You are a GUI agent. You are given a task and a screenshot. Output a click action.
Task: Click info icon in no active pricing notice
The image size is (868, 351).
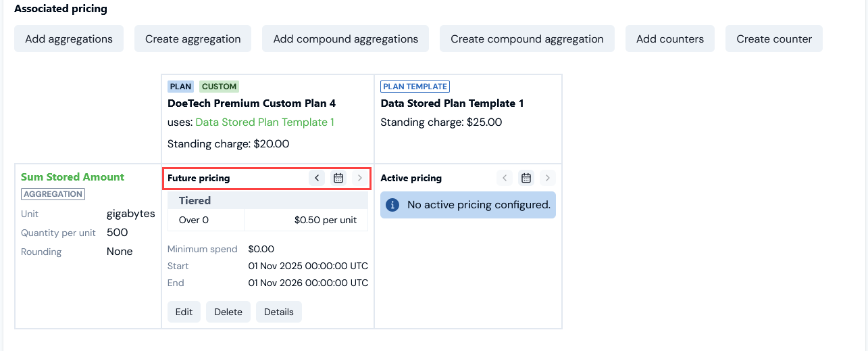(x=394, y=204)
